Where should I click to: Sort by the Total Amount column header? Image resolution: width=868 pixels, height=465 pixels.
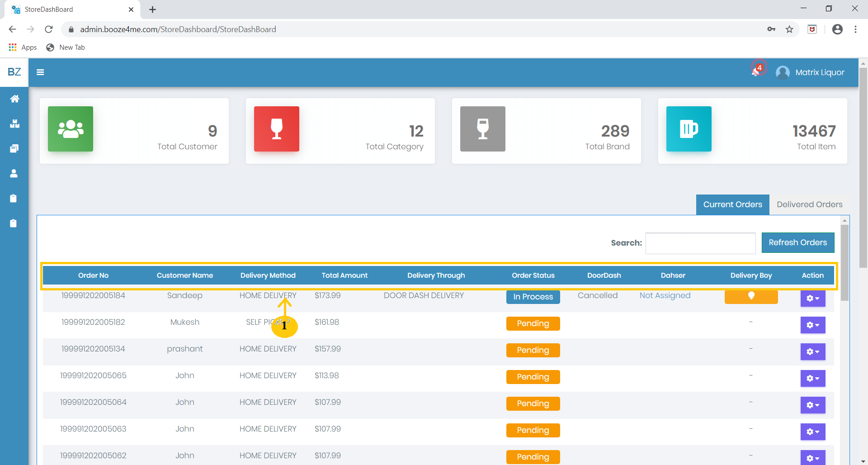tap(344, 275)
